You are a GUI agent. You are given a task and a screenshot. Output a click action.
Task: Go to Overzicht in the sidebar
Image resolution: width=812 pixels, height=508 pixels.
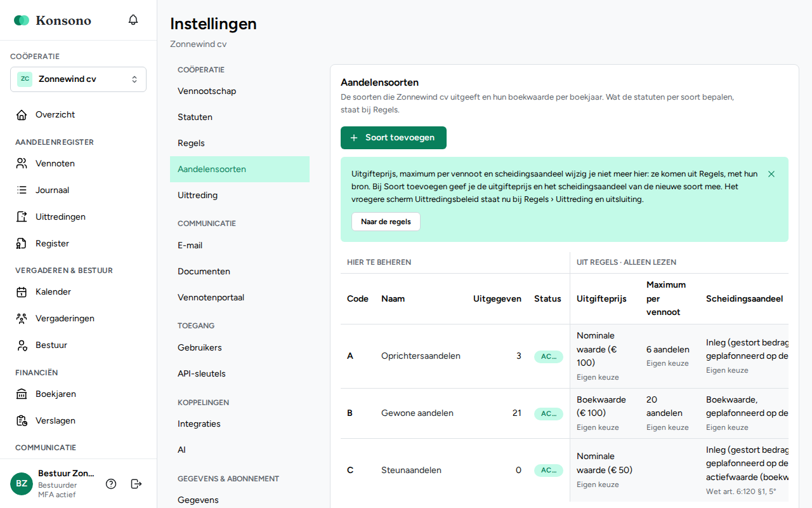(78, 115)
